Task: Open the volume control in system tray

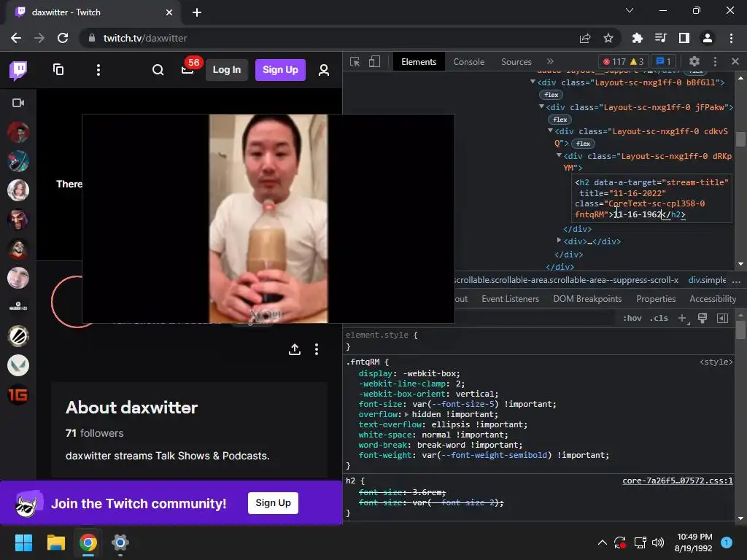Action: pos(658,542)
